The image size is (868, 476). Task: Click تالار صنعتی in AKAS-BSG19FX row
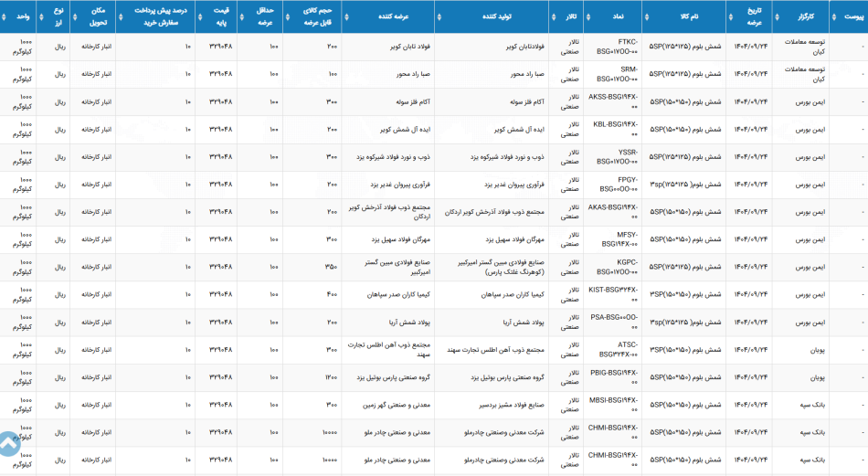pyautogui.click(x=569, y=212)
